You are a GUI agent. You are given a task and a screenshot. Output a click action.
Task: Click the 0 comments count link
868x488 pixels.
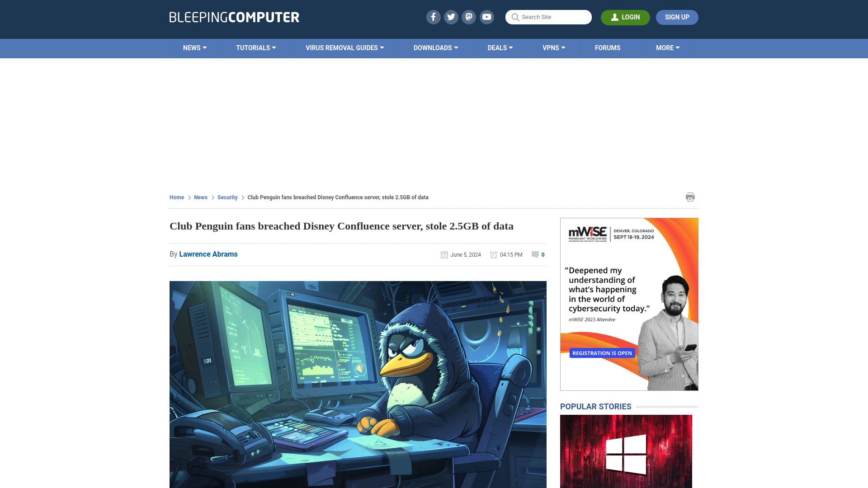point(543,255)
